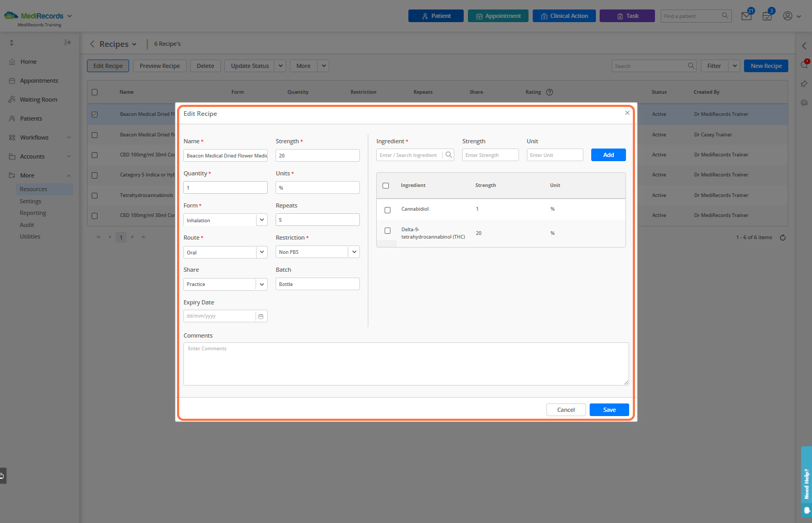Image resolution: width=812 pixels, height=523 pixels.
Task: Open the Need Help widget
Action: coord(806,482)
